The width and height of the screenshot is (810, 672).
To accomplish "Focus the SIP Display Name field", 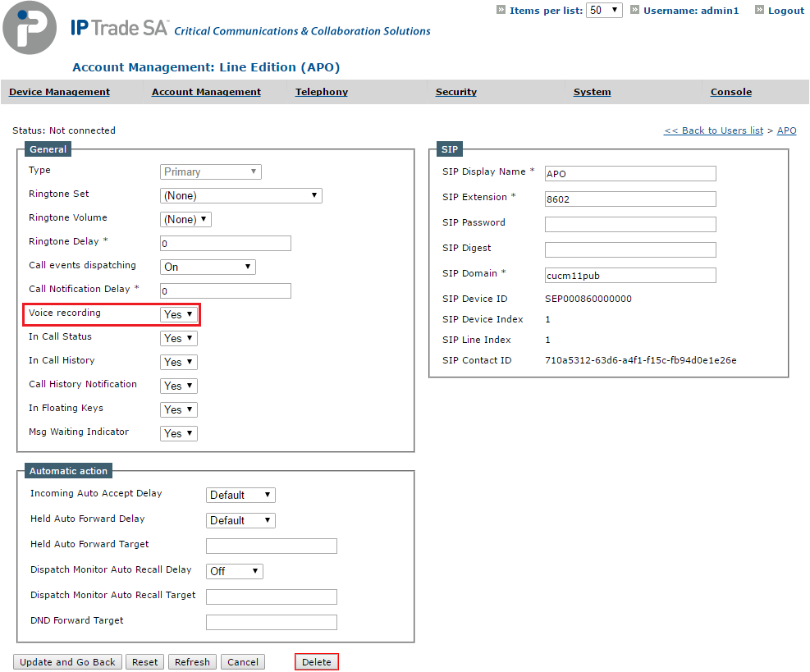I will point(630,174).
